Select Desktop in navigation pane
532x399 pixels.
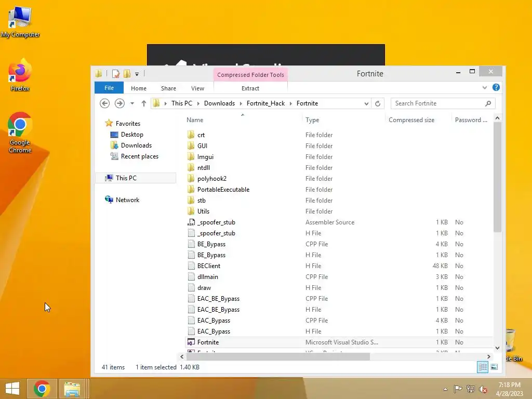click(127, 135)
